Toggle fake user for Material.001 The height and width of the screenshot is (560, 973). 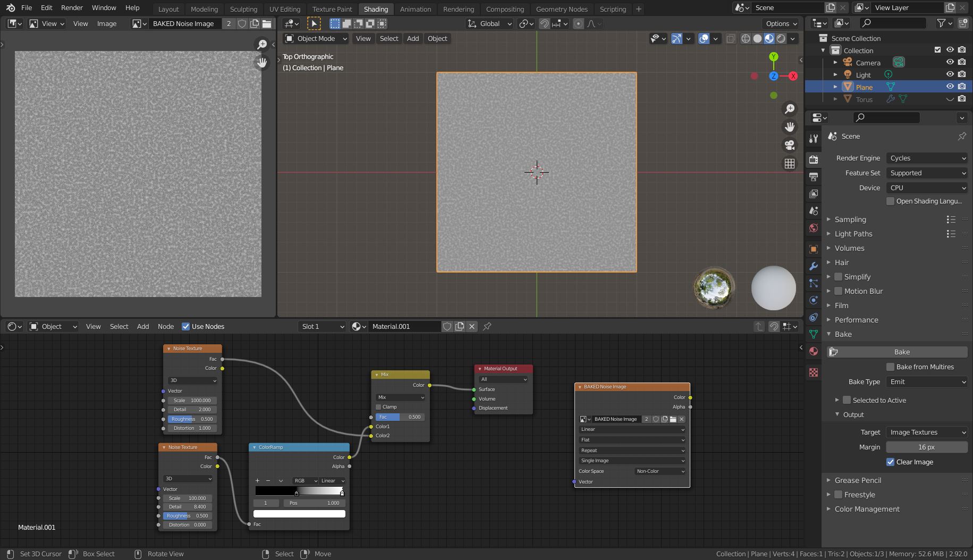click(447, 326)
